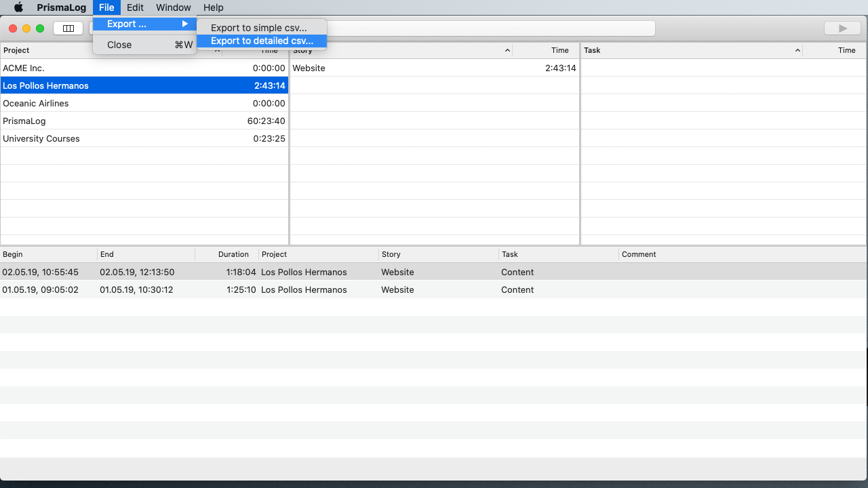Open the Apple menu
The image size is (868, 488).
[x=18, y=7]
